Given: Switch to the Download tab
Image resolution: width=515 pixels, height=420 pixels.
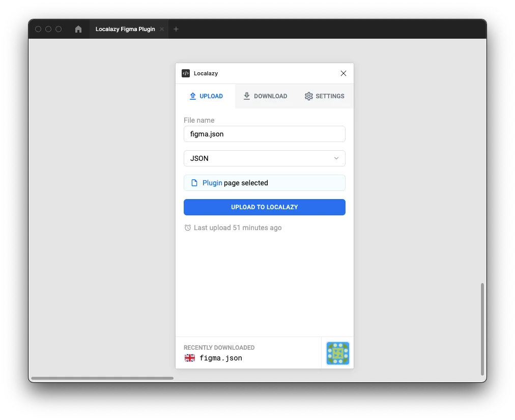Looking at the screenshot, I should 265,96.
